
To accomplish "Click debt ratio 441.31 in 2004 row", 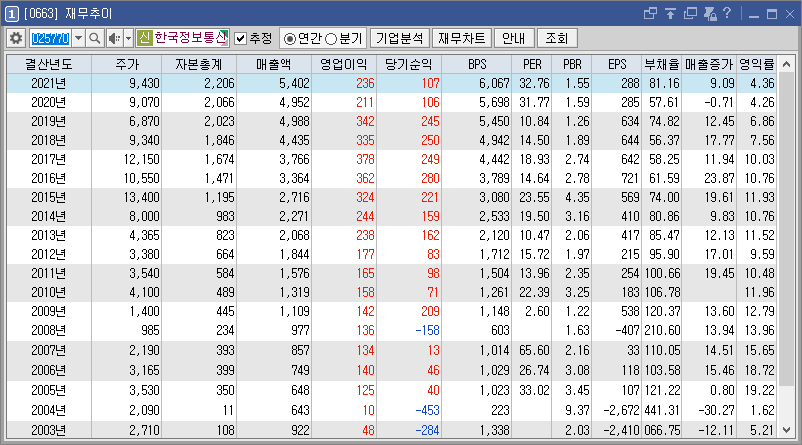I will pyautogui.click(x=662, y=410).
